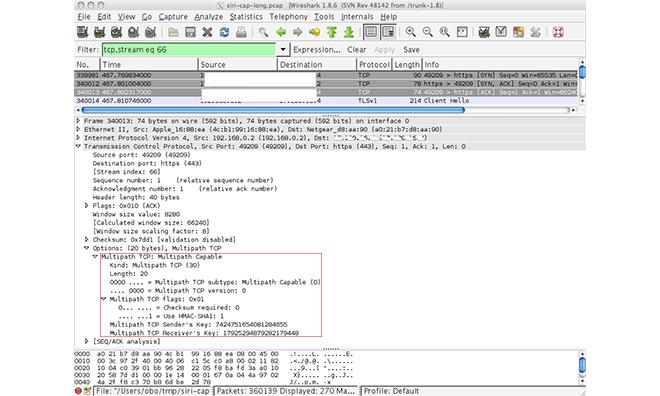
Task: Zoom in on packet text
Action: click(410, 32)
